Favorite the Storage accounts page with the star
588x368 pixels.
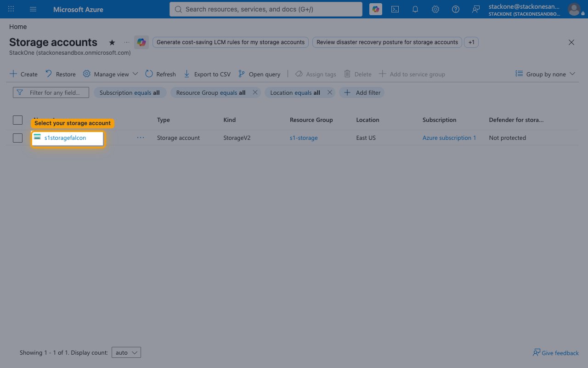pos(112,42)
